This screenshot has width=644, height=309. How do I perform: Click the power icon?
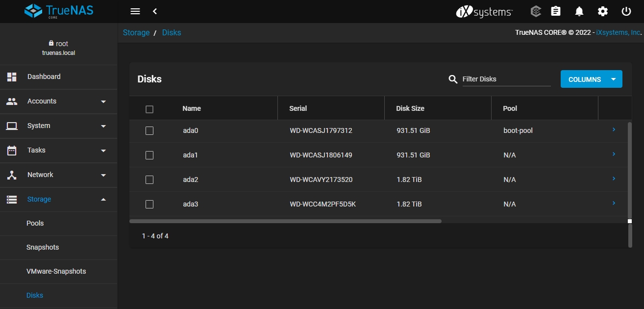click(626, 11)
